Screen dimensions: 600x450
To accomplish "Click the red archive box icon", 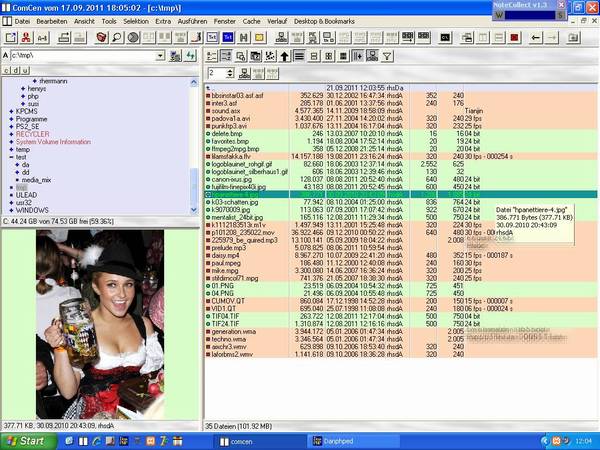I will (x=101, y=38).
